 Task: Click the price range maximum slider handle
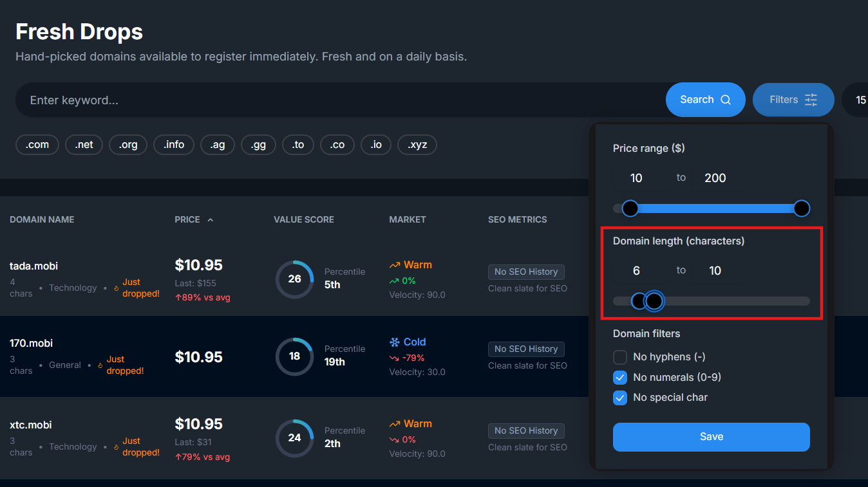(x=802, y=208)
